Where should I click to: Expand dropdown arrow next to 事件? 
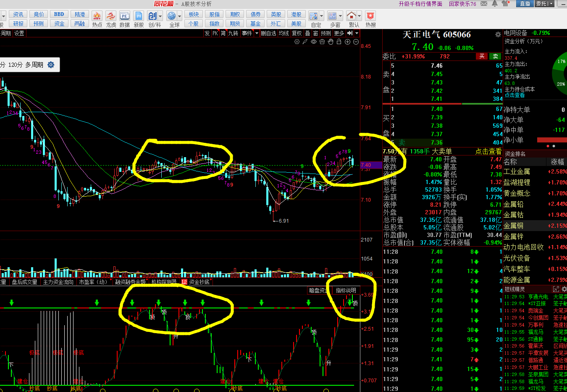pyautogui.click(x=256, y=33)
